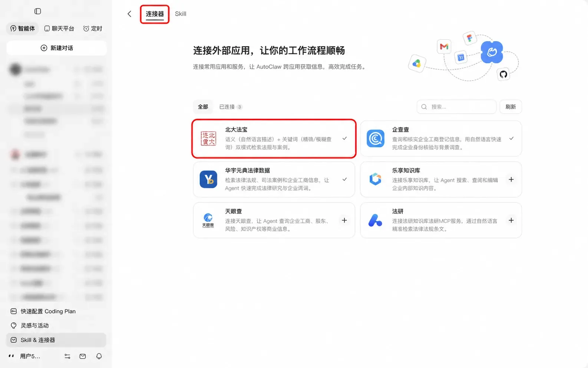Open the 用户5... account profile
This screenshot has width=588, height=368.
(24, 356)
